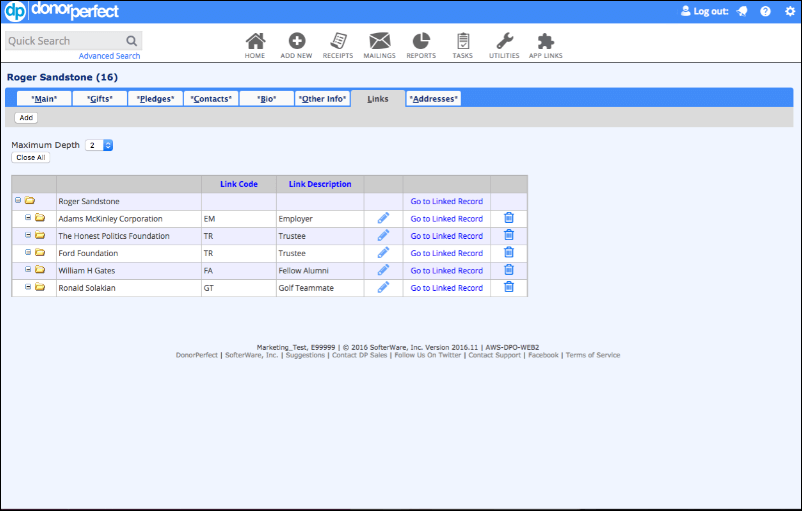The image size is (802, 511).
Task: Switch to the Addresses tab
Action: point(434,99)
